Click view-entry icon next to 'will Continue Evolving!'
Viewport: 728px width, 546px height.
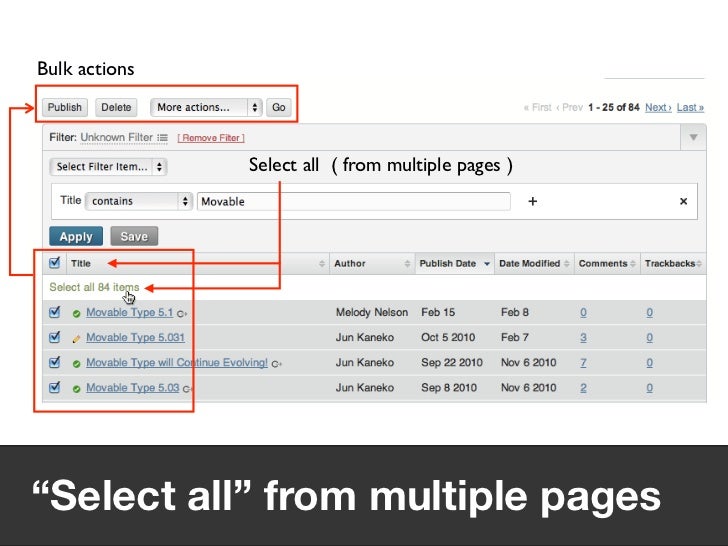pyautogui.click(x=277, y=364)
